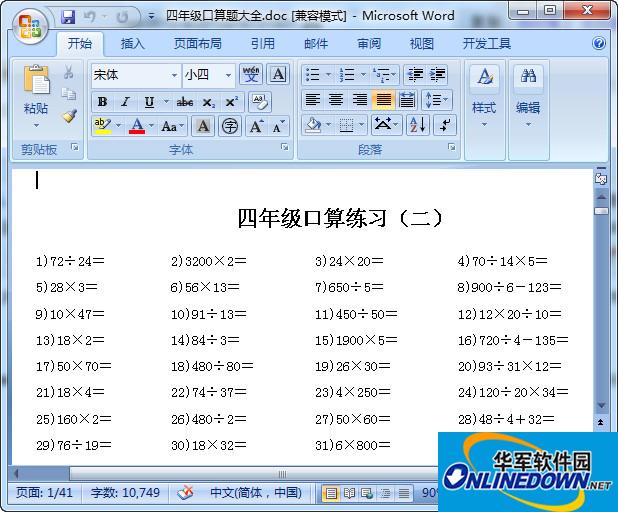The height and width of the screenshot is (512, 618).
Task: Click the 字数: 10,749 word count
Action: point(125,493)
